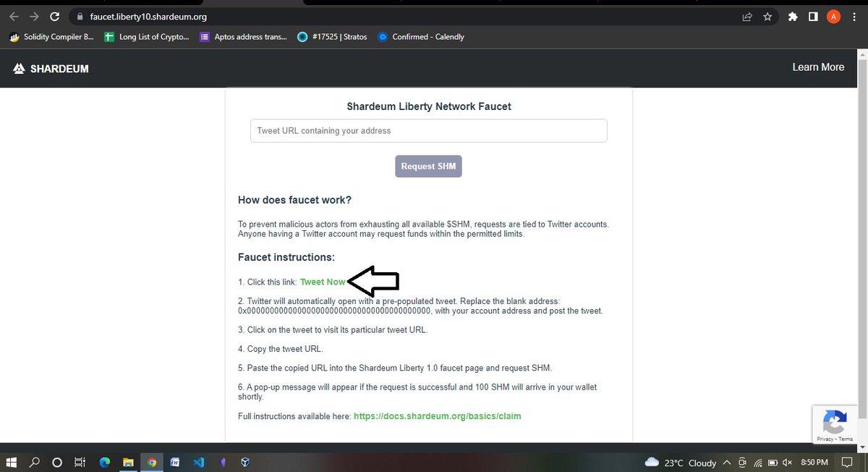
Task: Click the Shardeum logo in header
Action: pyautogui.click(x=51, y=69)
